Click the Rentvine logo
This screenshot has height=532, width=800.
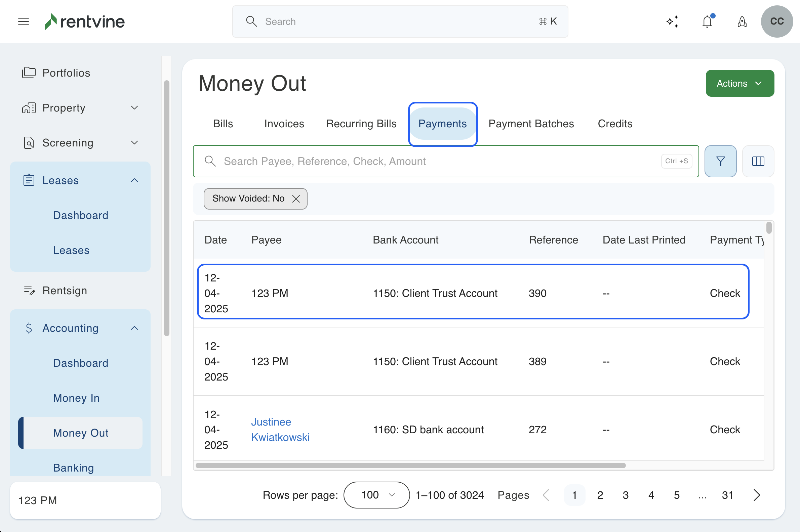click(85, 21)
